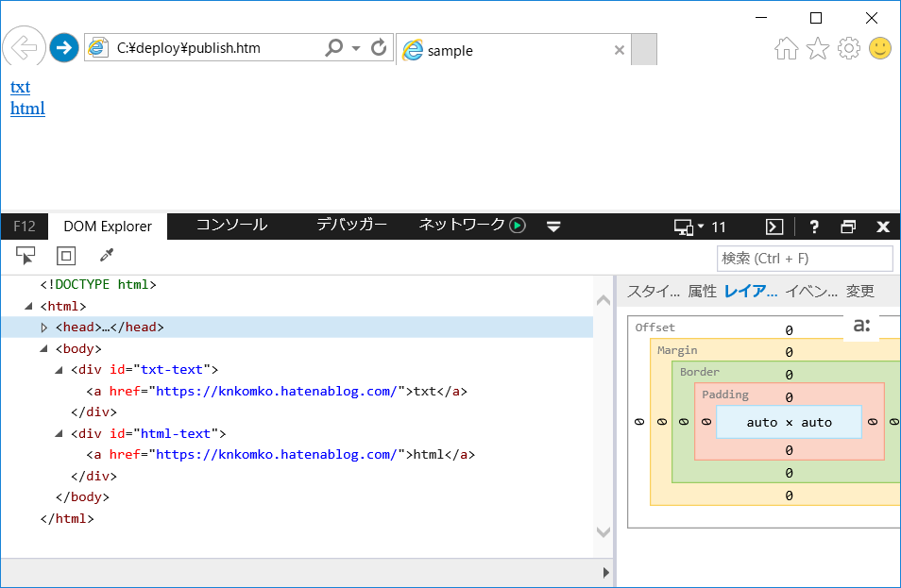
Task: Close the sample browser tab
Action: point(620,50)
